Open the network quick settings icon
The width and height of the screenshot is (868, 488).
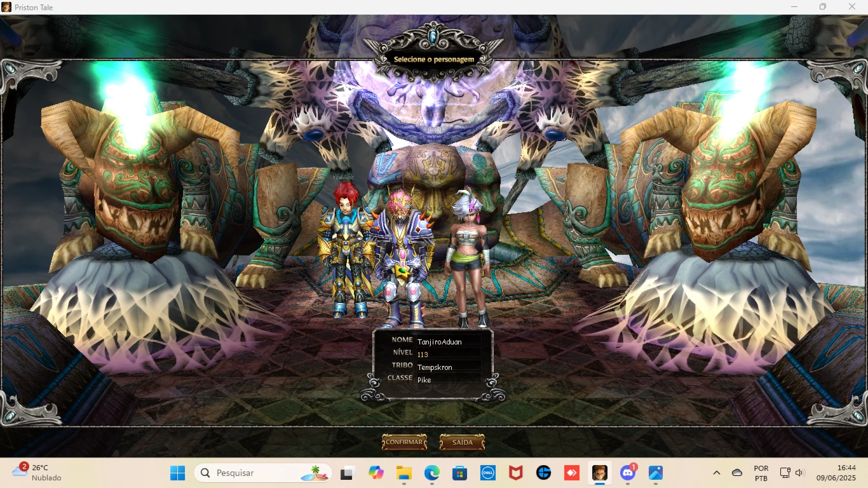point(785,473)
